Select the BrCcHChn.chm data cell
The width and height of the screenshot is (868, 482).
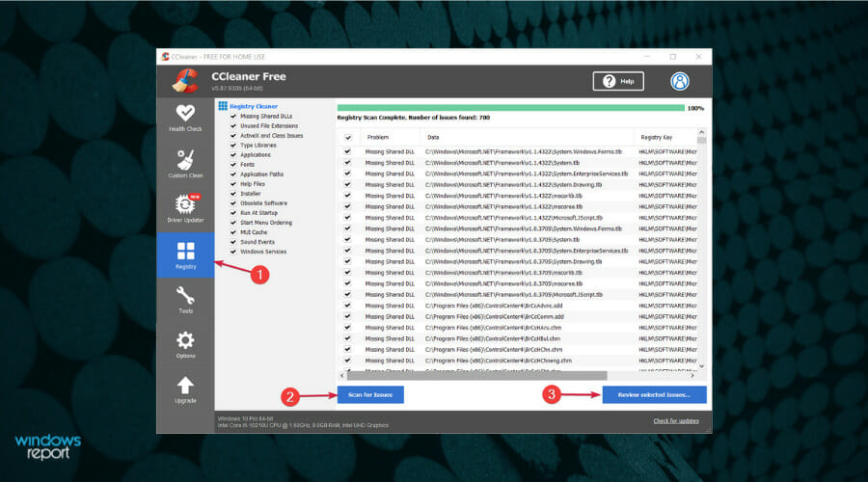click(x=493, y=350)
